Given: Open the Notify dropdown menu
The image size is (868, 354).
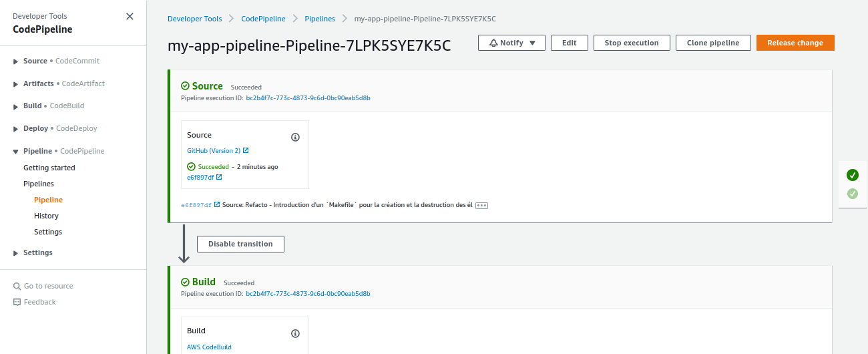Looking at the screenshot, I should click(511, 43).
